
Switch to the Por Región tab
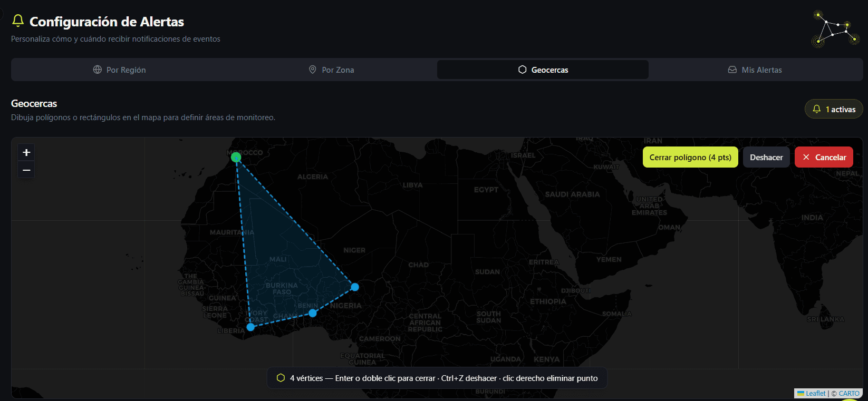[x=119, y=70]
